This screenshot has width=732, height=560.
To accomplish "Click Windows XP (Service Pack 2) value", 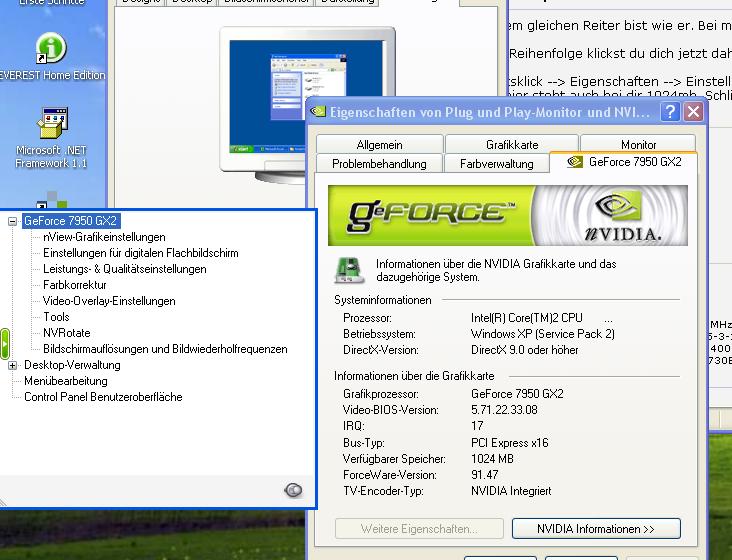I will (542, 334).
